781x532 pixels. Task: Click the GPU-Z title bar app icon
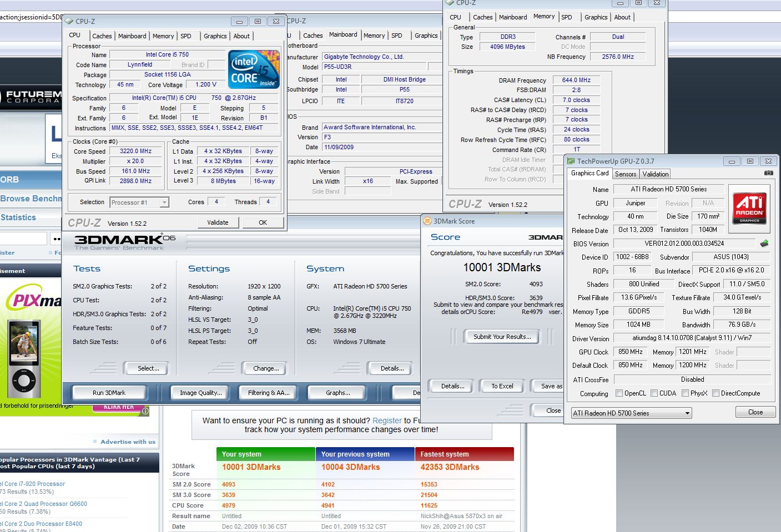[x=571, y=161]
